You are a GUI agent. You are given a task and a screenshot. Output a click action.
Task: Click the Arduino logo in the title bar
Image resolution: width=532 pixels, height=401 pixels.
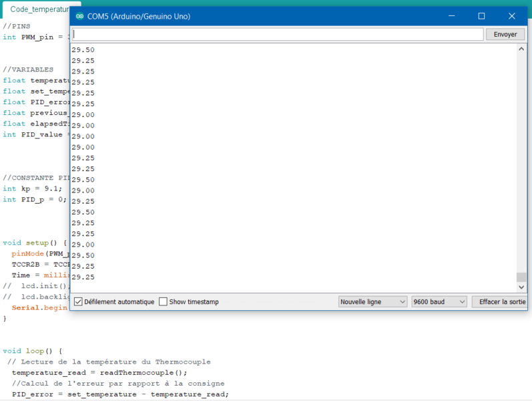(x=80, y=16)
